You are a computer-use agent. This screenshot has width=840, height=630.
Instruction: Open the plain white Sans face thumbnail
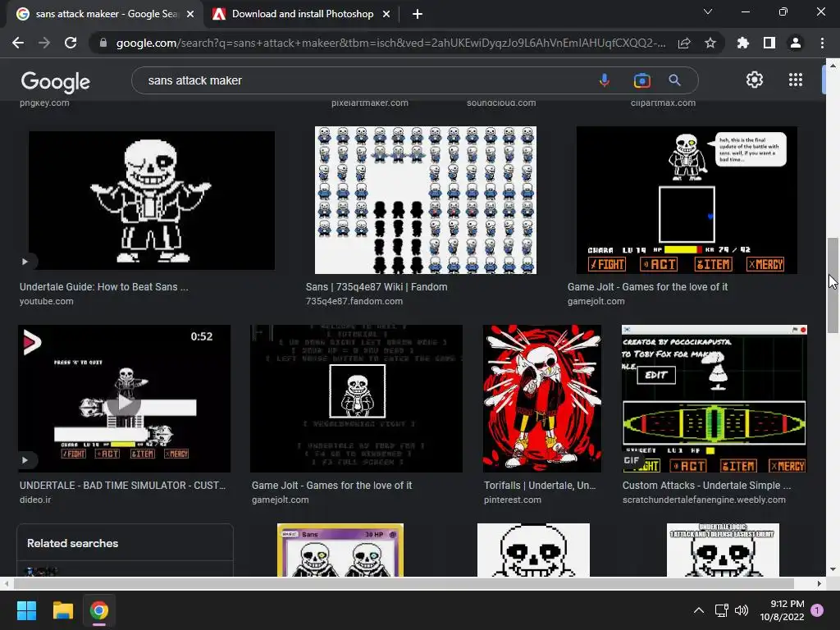[533, 550]
